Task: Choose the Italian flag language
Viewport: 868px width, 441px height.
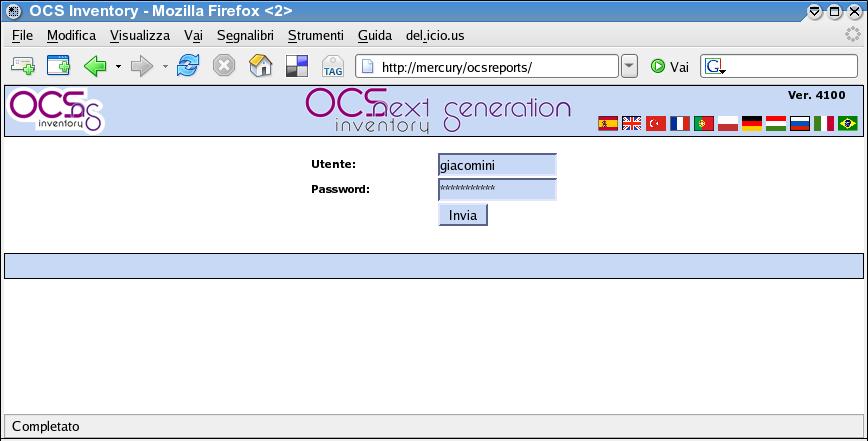Action: click(824, 124)
